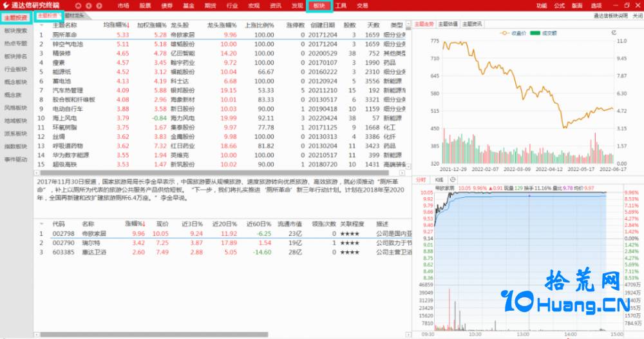Select stock row 002790
Screen dimensions: 644x339
pos(224,243)
